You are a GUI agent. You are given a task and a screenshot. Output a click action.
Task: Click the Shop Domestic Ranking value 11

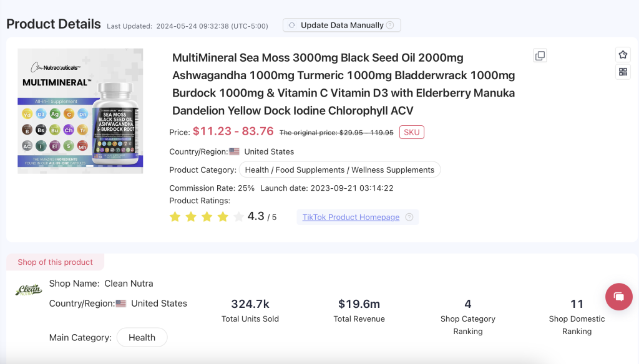point(577,304)
